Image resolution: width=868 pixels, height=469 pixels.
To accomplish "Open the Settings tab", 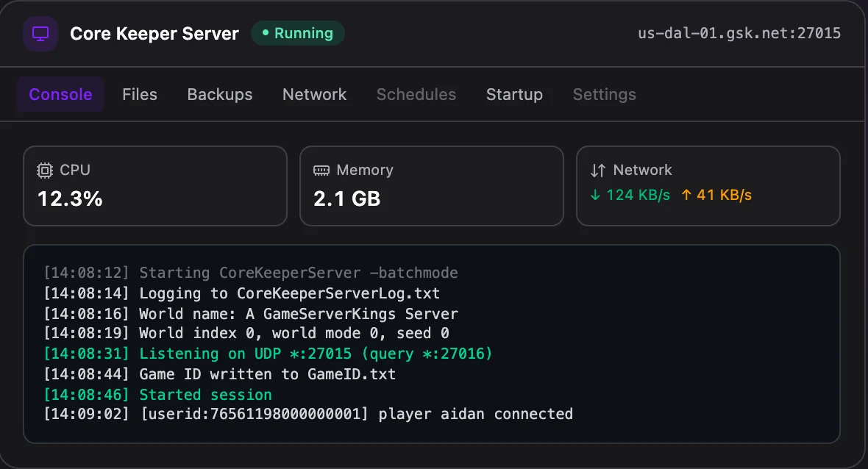I will (x=605, y=95).
